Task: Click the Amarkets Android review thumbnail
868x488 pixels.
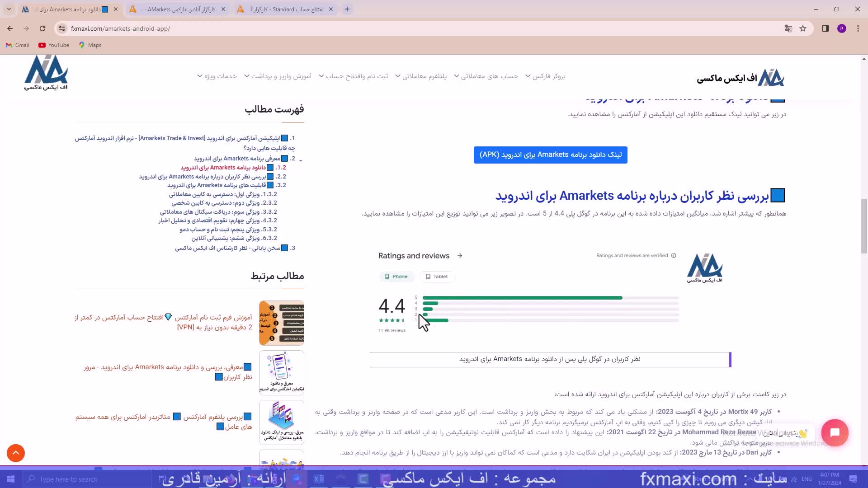Action: click(x=281, y=373)
